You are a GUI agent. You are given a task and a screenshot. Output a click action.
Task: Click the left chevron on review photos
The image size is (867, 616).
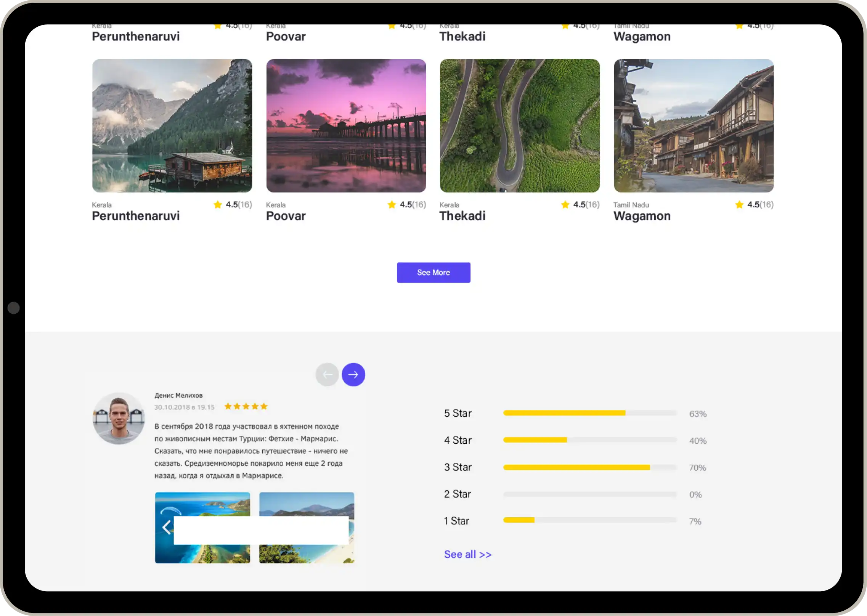click(166, 528)
